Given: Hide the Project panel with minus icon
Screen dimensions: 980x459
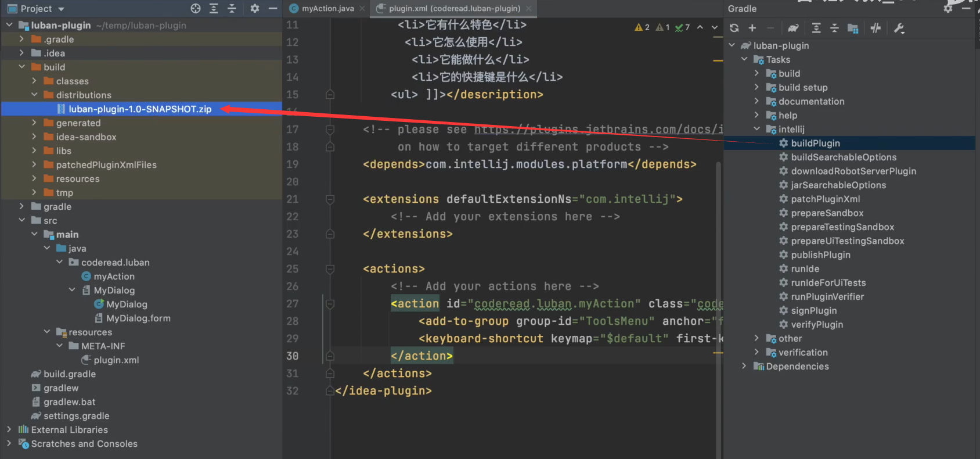Looking at the screenshot, I should 272,8.
